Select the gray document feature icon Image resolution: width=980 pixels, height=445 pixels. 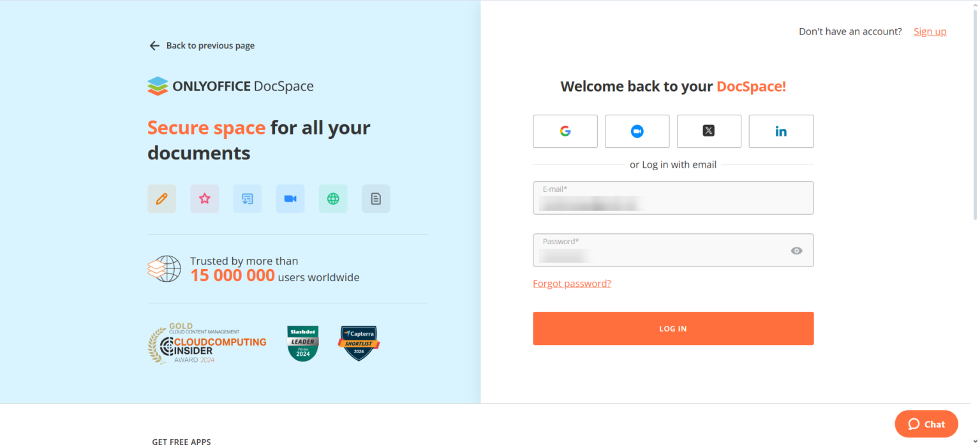(x=375, y=198)
